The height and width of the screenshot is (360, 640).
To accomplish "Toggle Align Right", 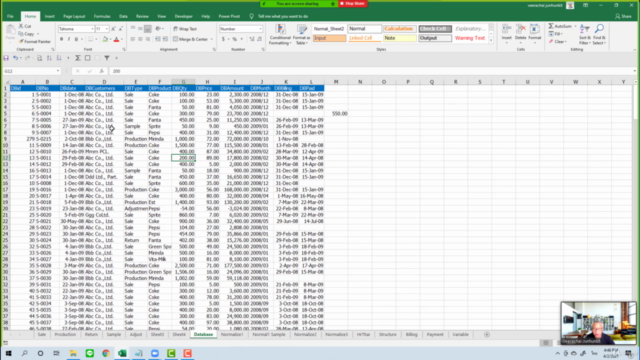I will pos(147,39).
